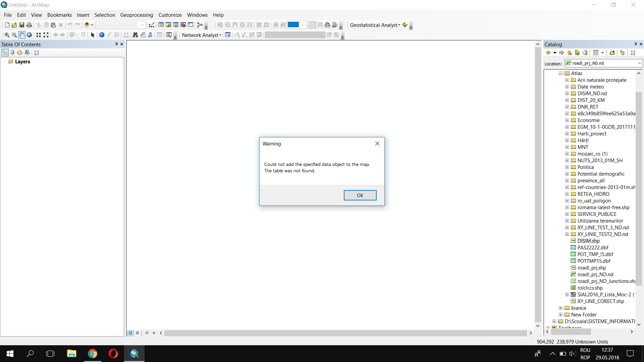Click the Zoom In magnifier tool
The width and height of the screenshot is (644, 362).
(x=7, y=35)
